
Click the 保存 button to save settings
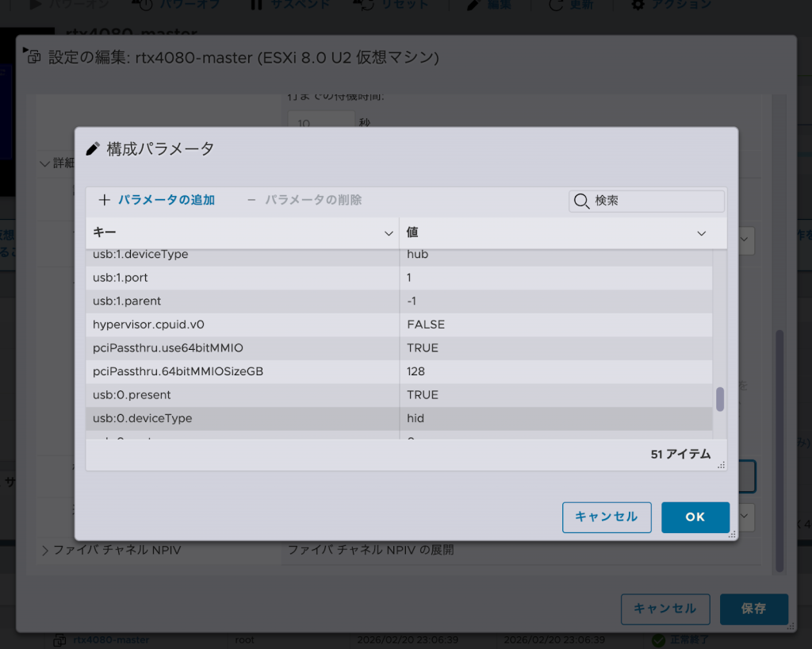[x=753, y=609]
